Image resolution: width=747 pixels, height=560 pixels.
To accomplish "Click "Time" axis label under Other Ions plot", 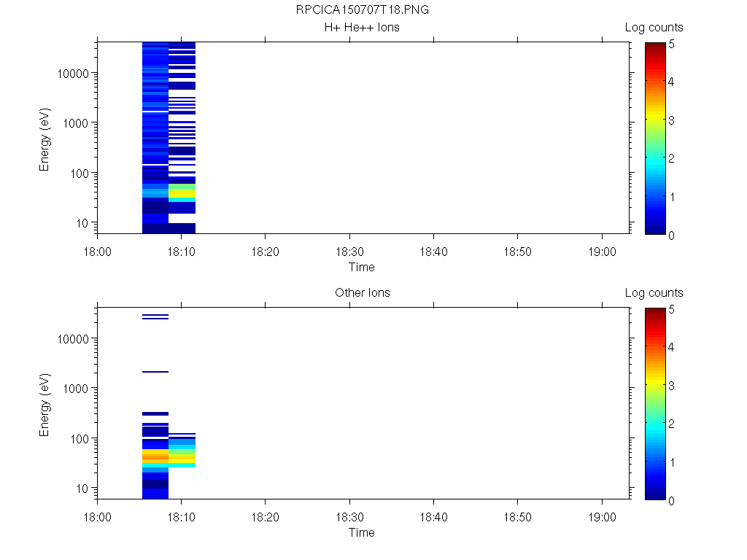I will pos(361,532).
